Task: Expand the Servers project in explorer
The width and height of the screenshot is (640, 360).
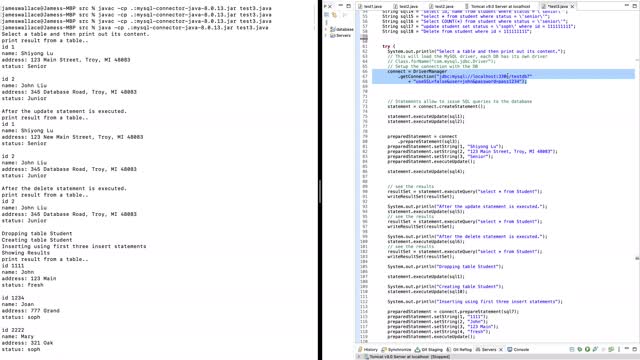Action: [326, 36]
